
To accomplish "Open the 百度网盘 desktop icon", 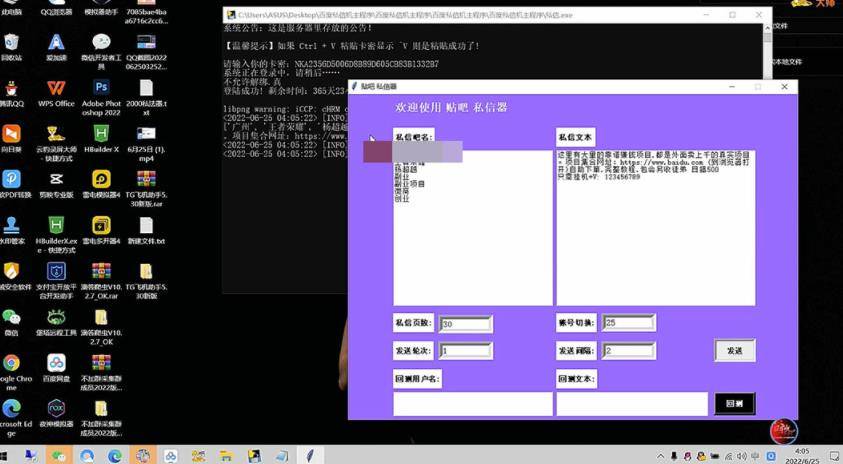I will 56,367.
